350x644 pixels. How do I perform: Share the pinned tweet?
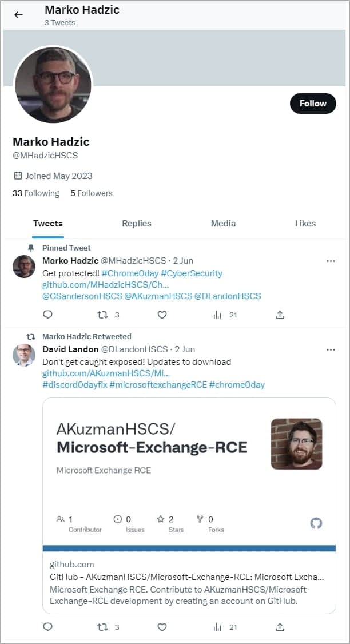[x=280, y=315]
